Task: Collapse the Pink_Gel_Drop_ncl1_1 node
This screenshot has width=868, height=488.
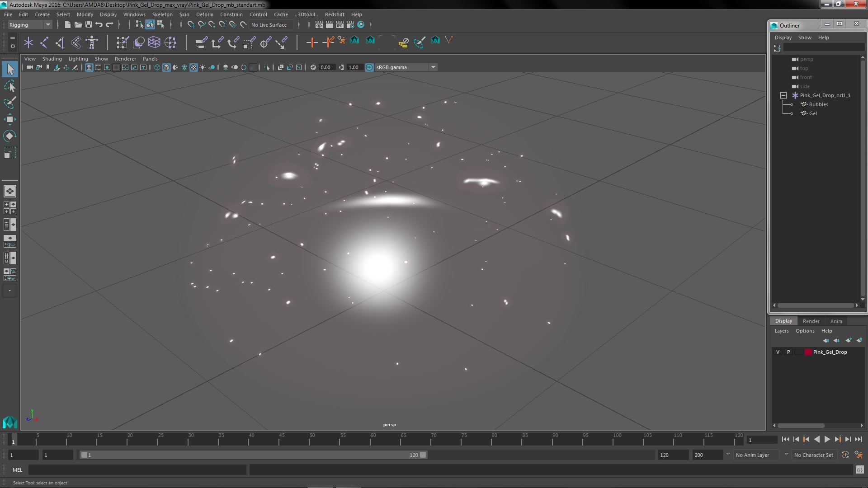Action: click(x=783, y=95)
